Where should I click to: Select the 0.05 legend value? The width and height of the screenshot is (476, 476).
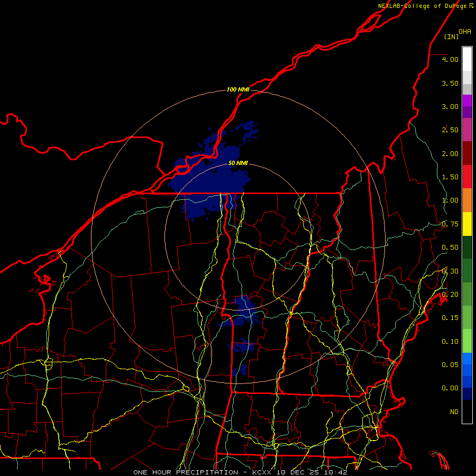450,365
